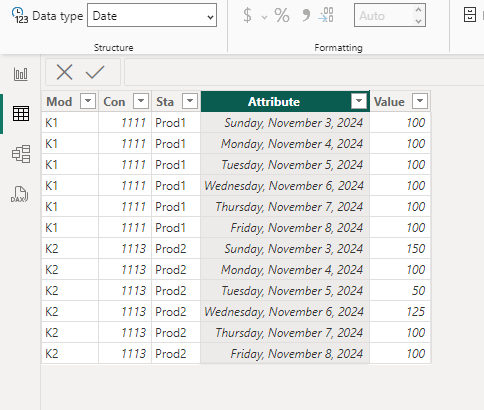Switch to Table view icon in sidebar

point(21,114)
